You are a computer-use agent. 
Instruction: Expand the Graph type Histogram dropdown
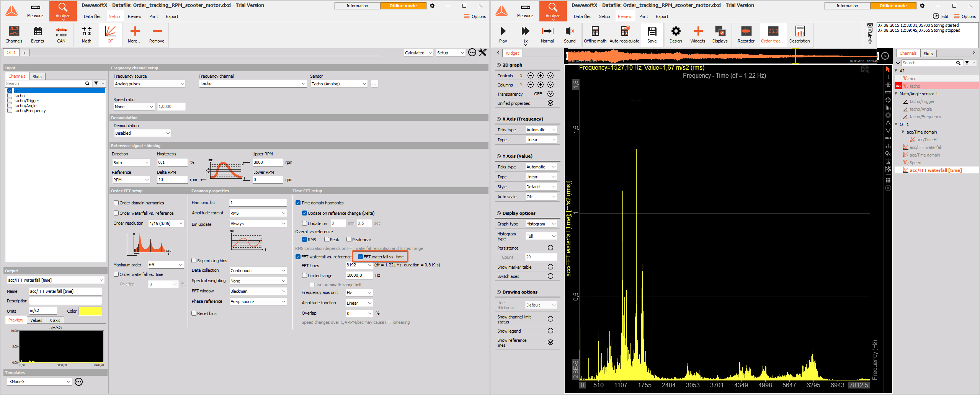click(541, 224)
